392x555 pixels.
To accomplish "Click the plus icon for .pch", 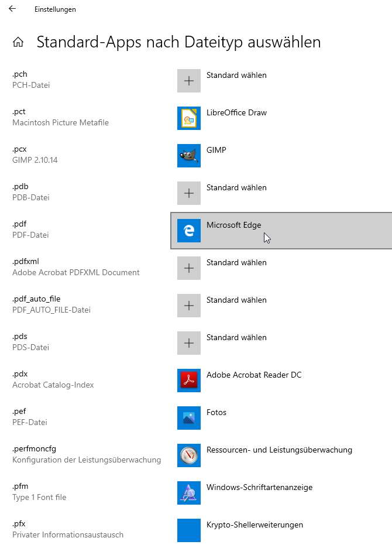I will pos(189,81).
